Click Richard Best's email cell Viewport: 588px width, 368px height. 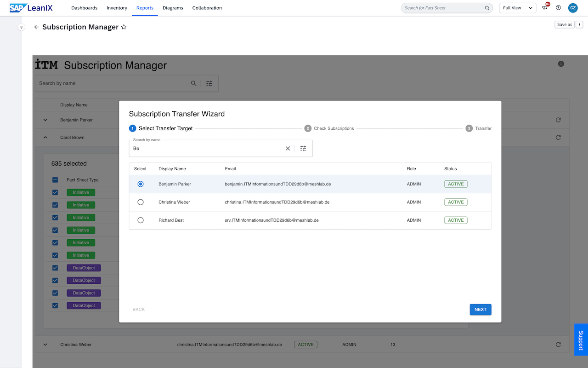[x=272, y=220]
